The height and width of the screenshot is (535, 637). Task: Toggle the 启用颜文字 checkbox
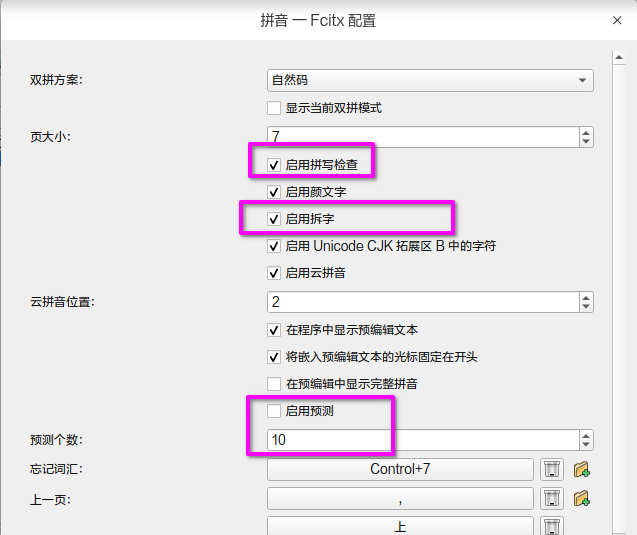coord(274,191)
